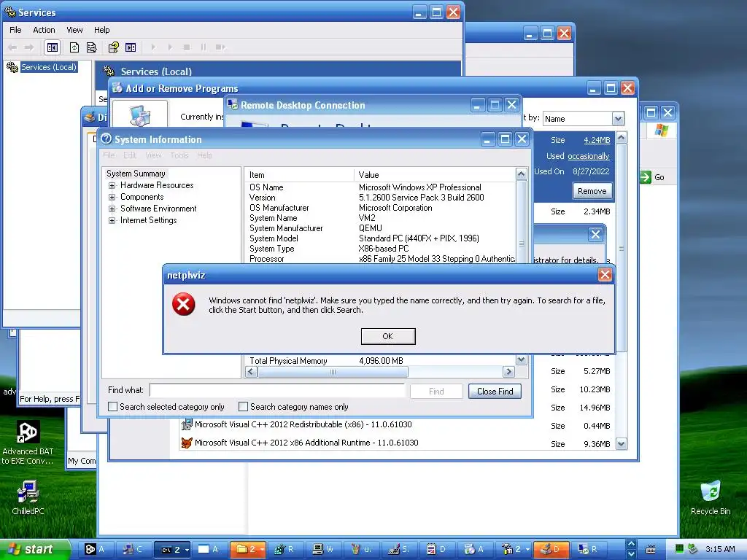Switch to the Advanced BAT 'A' taskbar button by Start

point(96,549)
